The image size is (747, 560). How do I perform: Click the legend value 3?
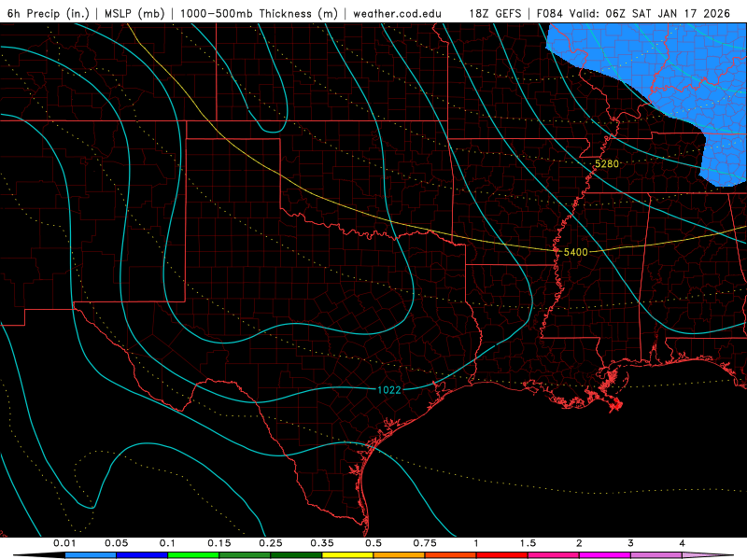point(631,543)
